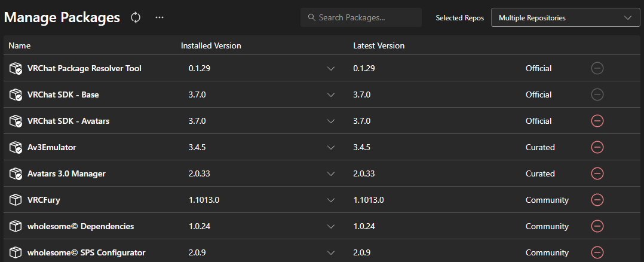This screenshot has height=262, width=644.
Task: Click package icon for VRCFury
Action: tap(15, 200)
